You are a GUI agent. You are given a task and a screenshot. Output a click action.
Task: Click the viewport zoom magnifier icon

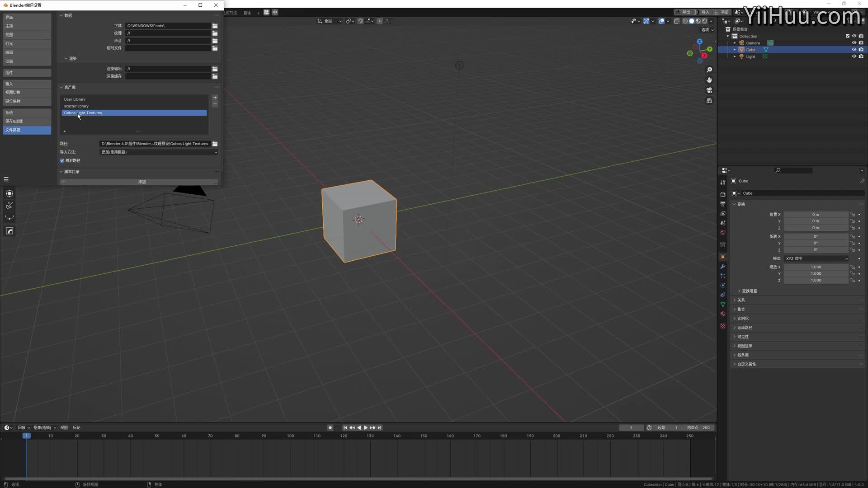coord(709,70)
